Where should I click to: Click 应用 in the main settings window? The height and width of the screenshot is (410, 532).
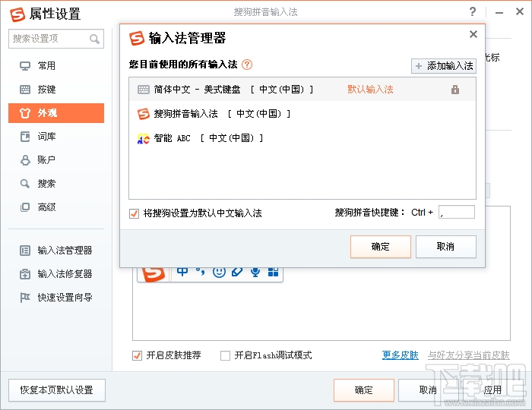(x=492, y=390)
